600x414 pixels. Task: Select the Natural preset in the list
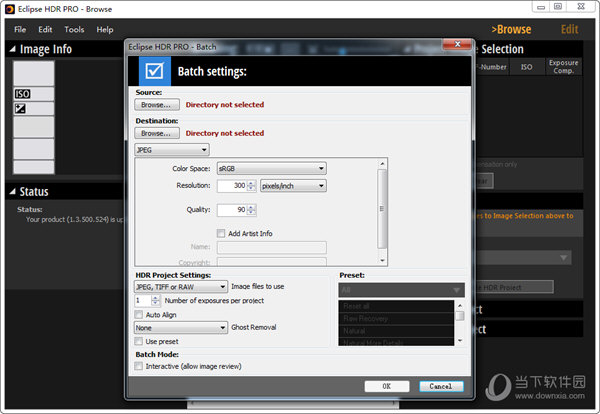tap(396, 331)
